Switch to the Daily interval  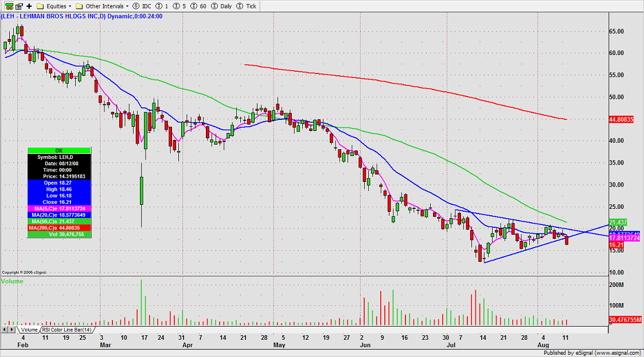pos(222,6)
